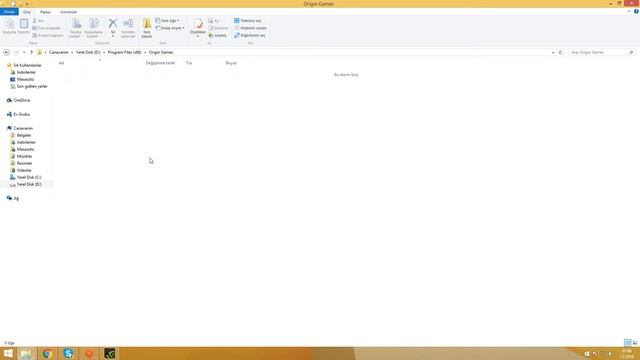Click Yerel Disk (D:) in the address breadcrumb

(88, 52)
